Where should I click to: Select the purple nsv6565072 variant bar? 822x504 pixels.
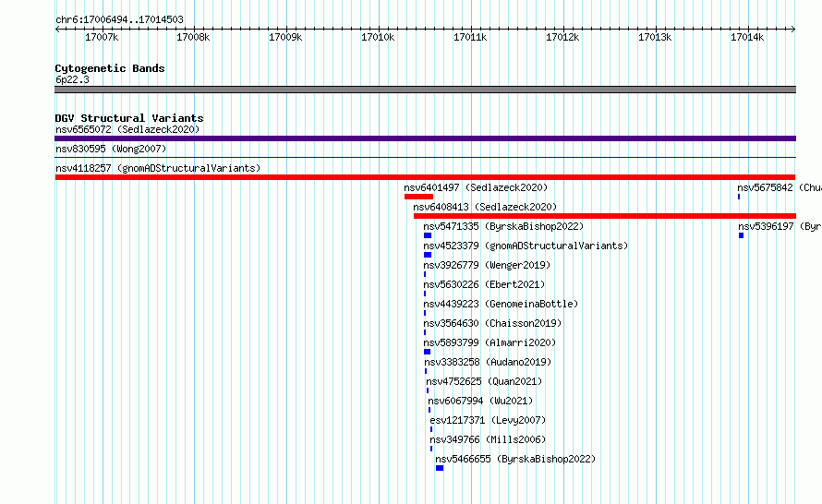(x=425, y=138)
